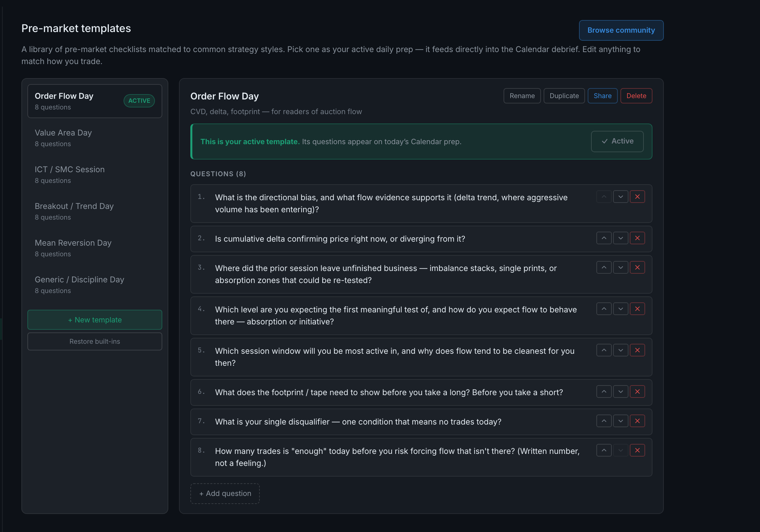
Task: Move question 4 up
Action: click(x=604, y=309)
